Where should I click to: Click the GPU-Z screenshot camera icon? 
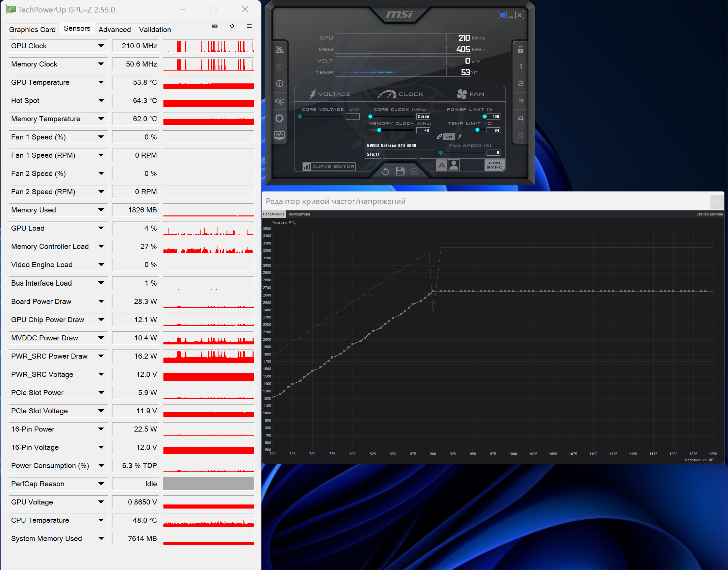[215, 26]
